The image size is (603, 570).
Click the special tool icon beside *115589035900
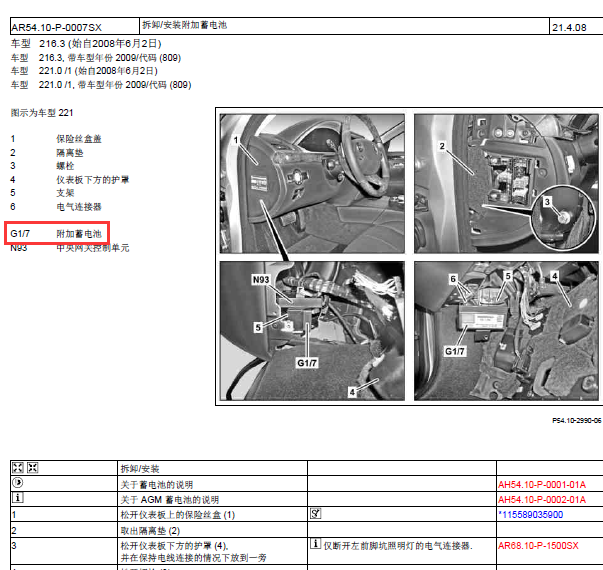pos(315,513)
